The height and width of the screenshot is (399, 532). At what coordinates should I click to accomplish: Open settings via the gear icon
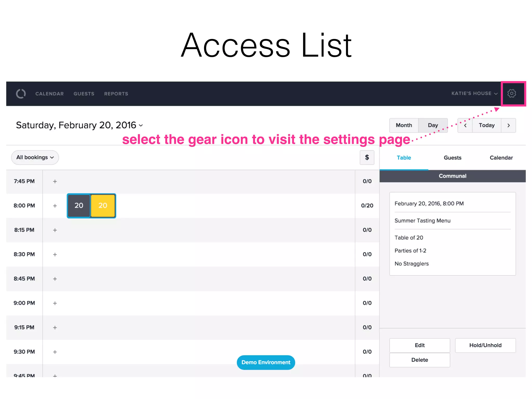[511, 94]
